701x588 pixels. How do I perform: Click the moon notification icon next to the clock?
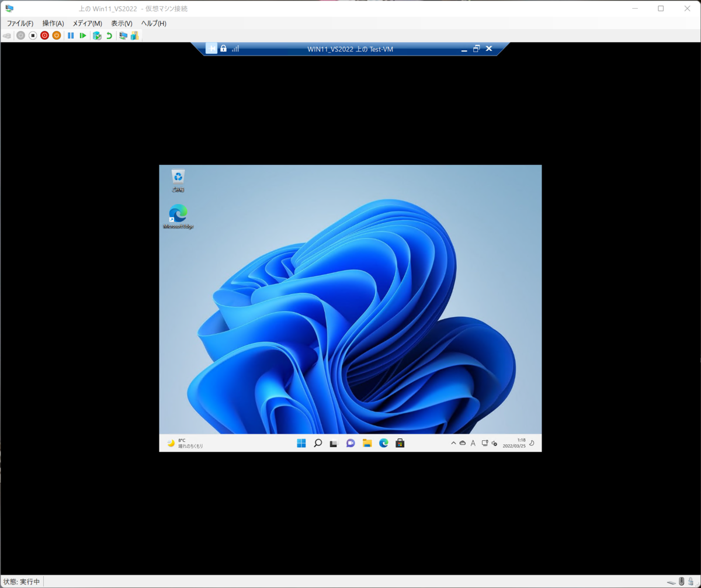(532, 443)
